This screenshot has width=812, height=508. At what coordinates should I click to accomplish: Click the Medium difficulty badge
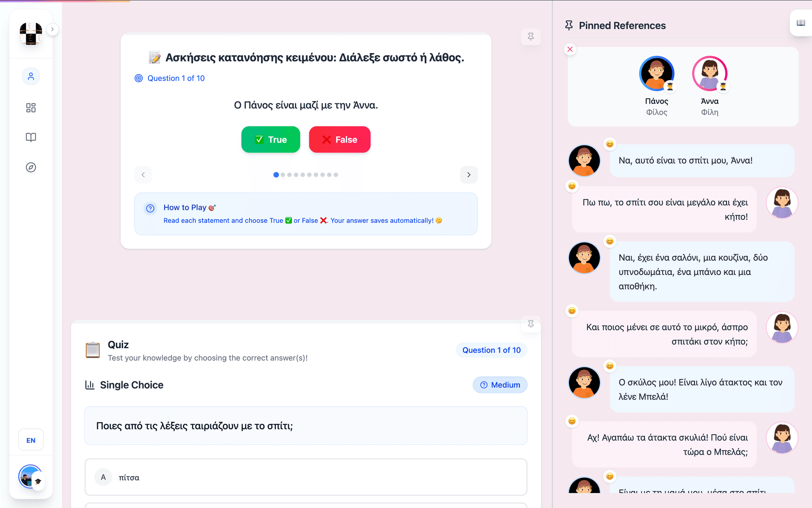(x=500, y=385)
